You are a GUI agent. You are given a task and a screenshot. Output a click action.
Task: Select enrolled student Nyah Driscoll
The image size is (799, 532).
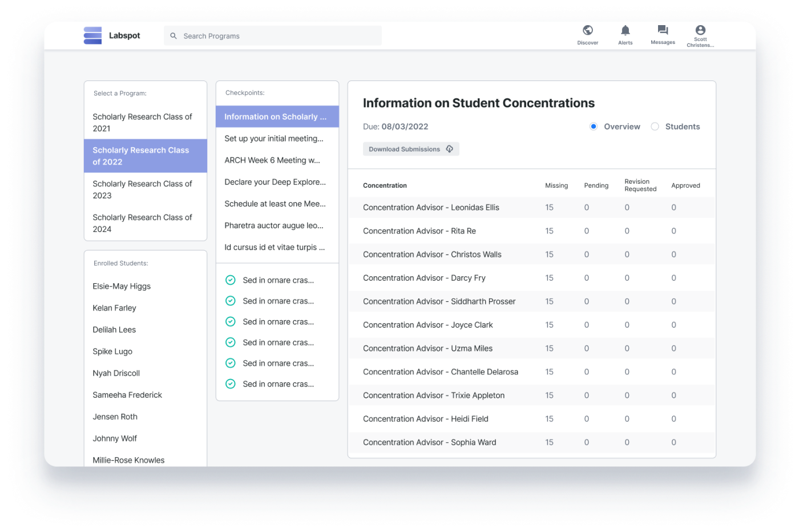click(x=116, y=373)
